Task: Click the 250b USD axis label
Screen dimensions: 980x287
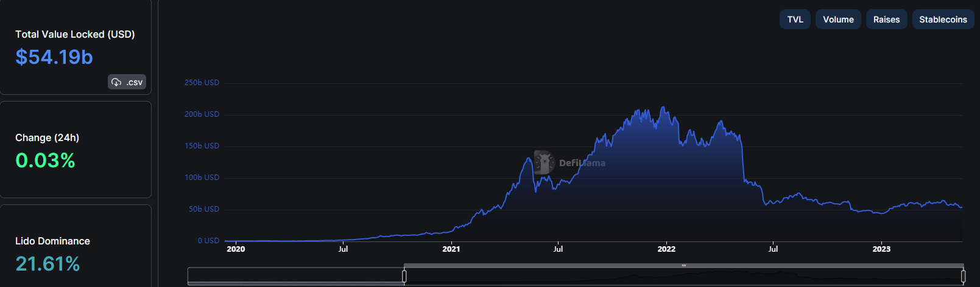Action: tap(202, 83)
